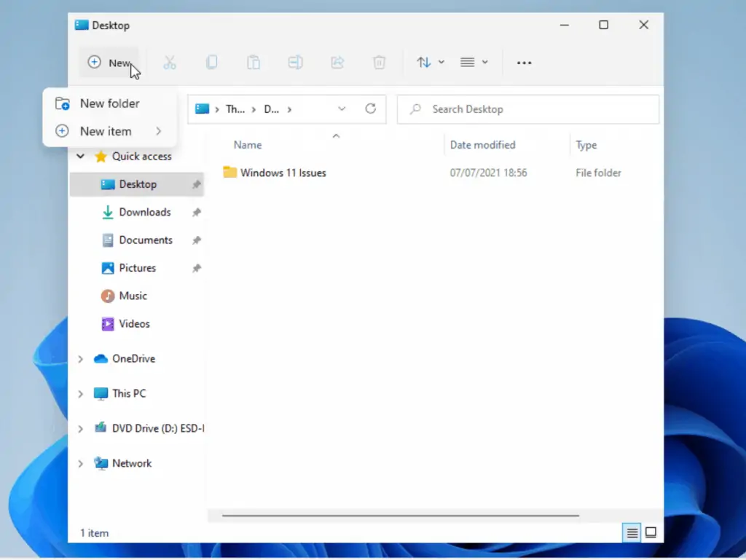Sort by the Type column header
The height and width of the screenshot is (560, 746).
(x=586, y=145)
